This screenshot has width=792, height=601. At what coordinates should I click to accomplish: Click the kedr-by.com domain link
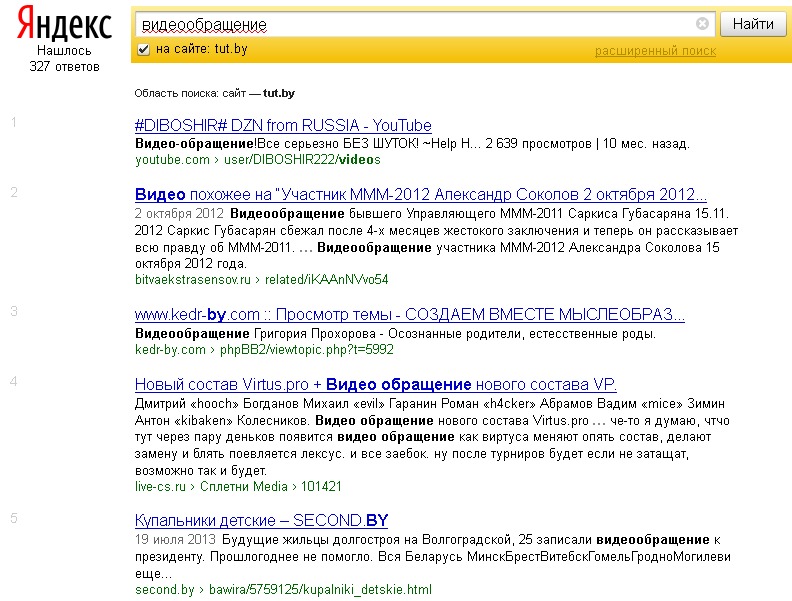coord(170,349)
